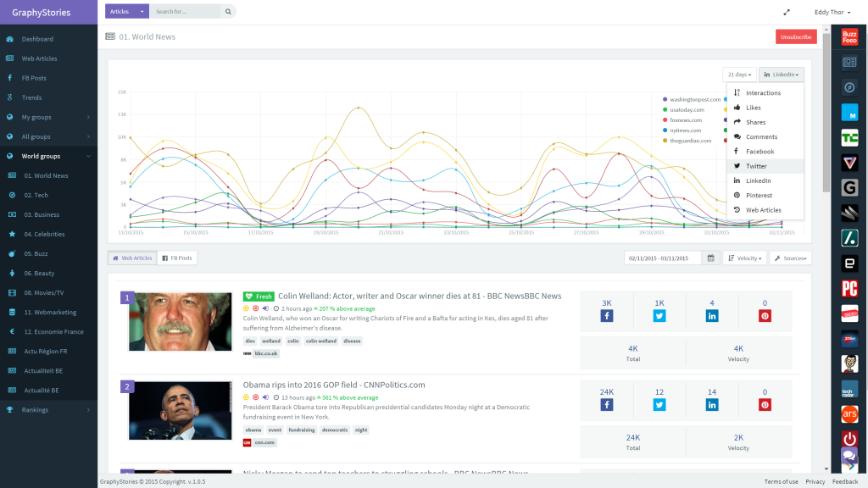Click the bbc.co.uk source tag
868x488 pixels.
(265, 353)
